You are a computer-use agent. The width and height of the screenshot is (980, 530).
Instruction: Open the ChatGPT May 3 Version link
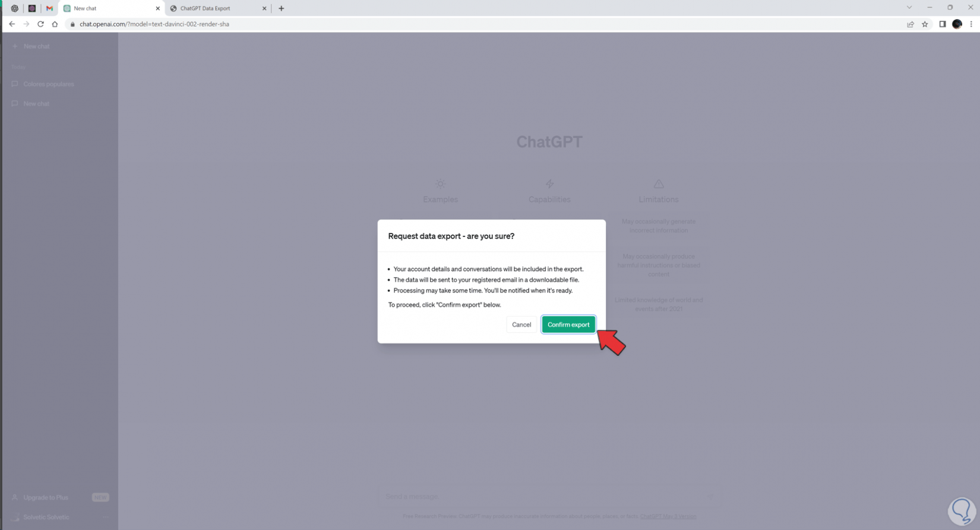point(668,516)
